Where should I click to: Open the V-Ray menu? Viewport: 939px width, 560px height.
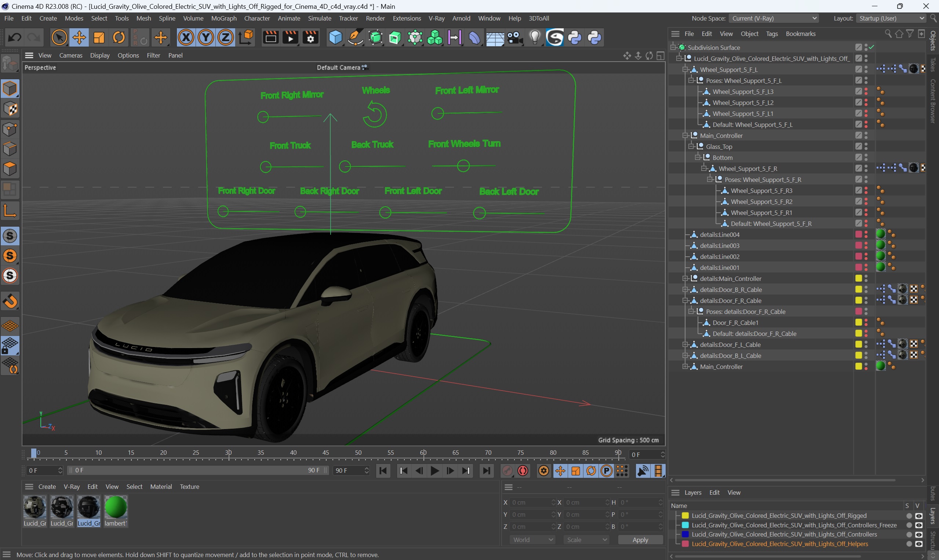pos(436,18)
